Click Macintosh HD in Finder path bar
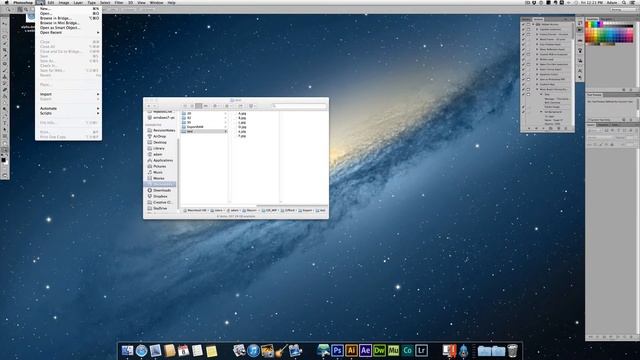This screenshot has height=360, width=640. 195,211
